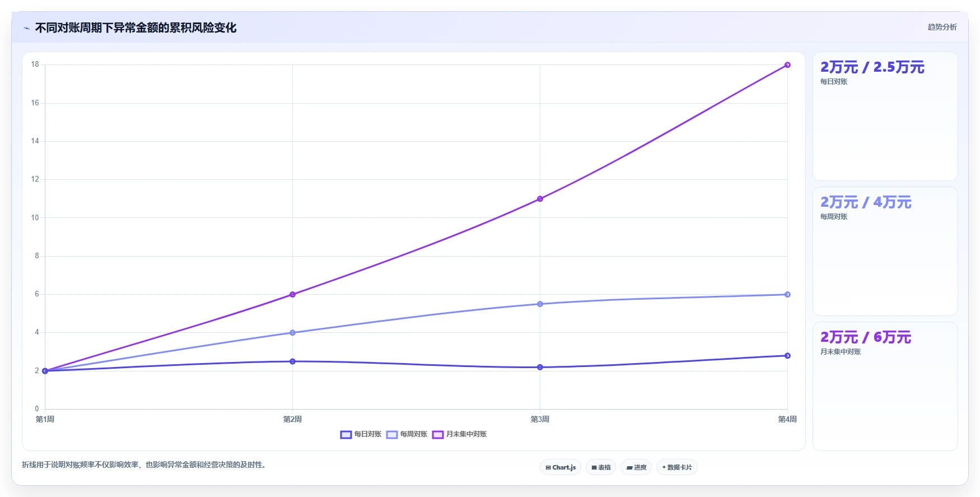Click the 每日对账 point at 第4周
Image resolution: width=980 pixels, height=497 pixels.
click(x=787, y=356)
